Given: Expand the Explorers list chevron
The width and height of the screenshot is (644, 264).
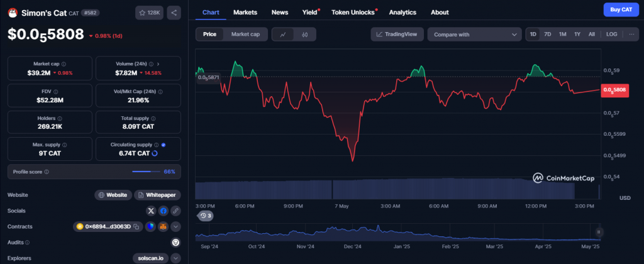Looking at the screenshot, I should pos(176,258).
